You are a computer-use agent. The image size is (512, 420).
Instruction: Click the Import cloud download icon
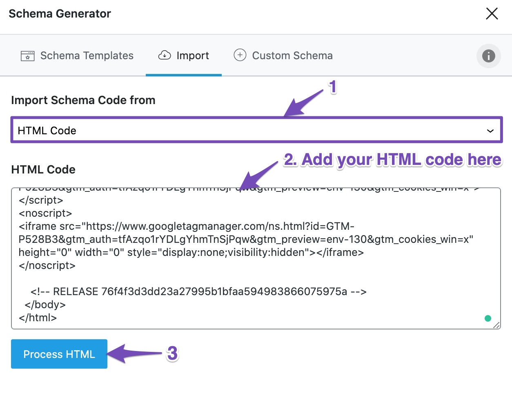point(165,55)
